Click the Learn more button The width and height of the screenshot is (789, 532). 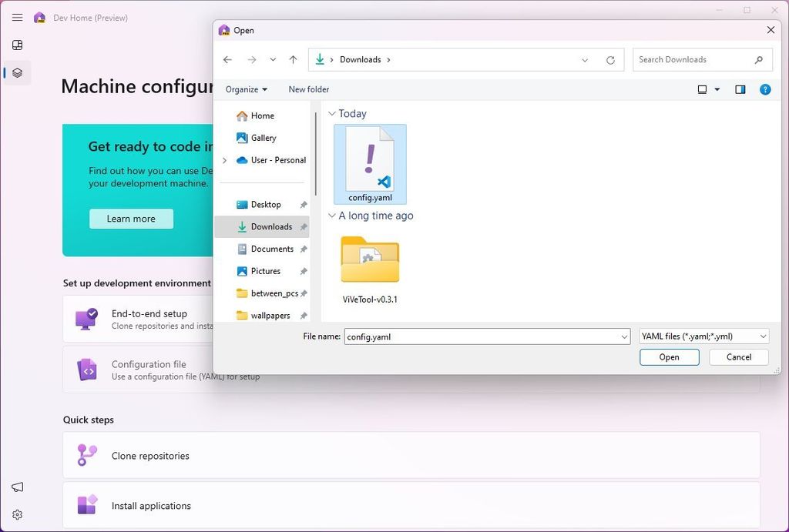tap(130, 219)
